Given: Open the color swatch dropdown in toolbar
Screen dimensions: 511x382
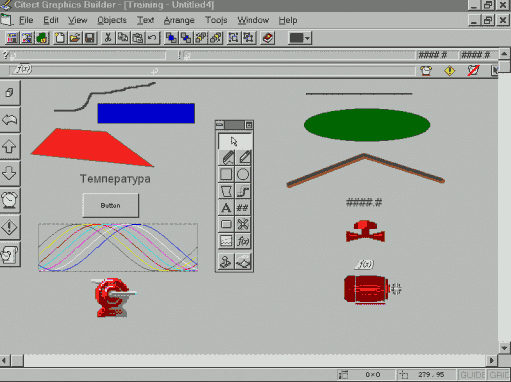Looking at the screenshot, I should pyautogui.click(x=307, y=38).
